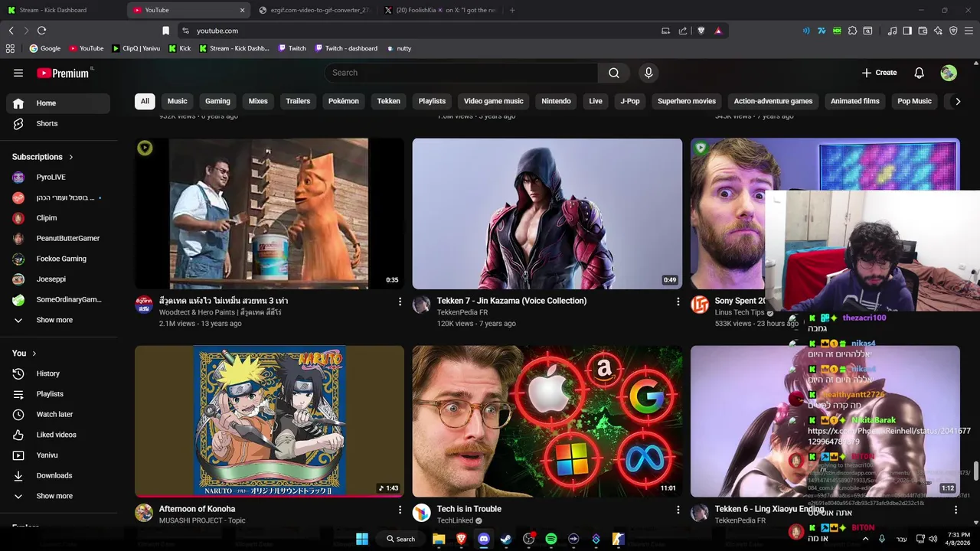Open the Kick bookmark in bookmarks bar

point(179,48)
